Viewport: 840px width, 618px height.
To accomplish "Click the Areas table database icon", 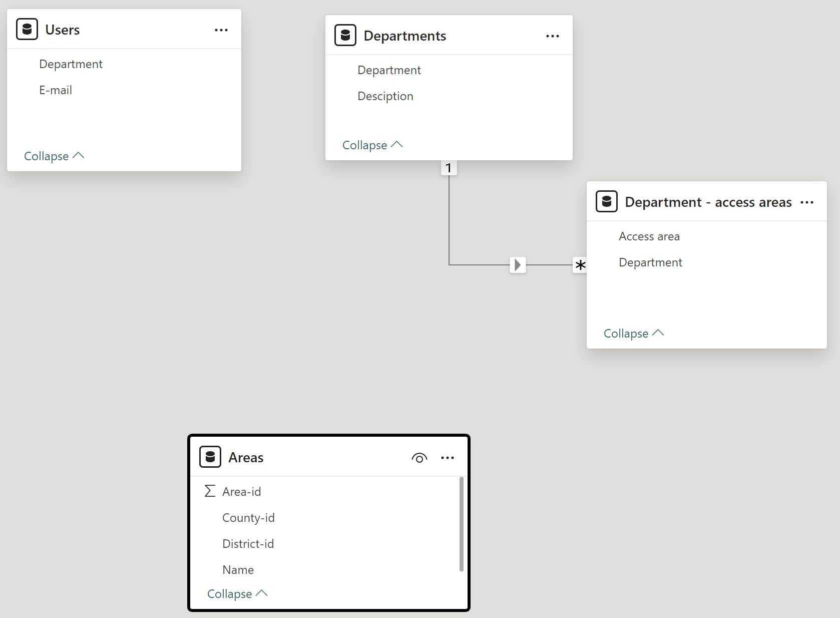I will point(210,457).
